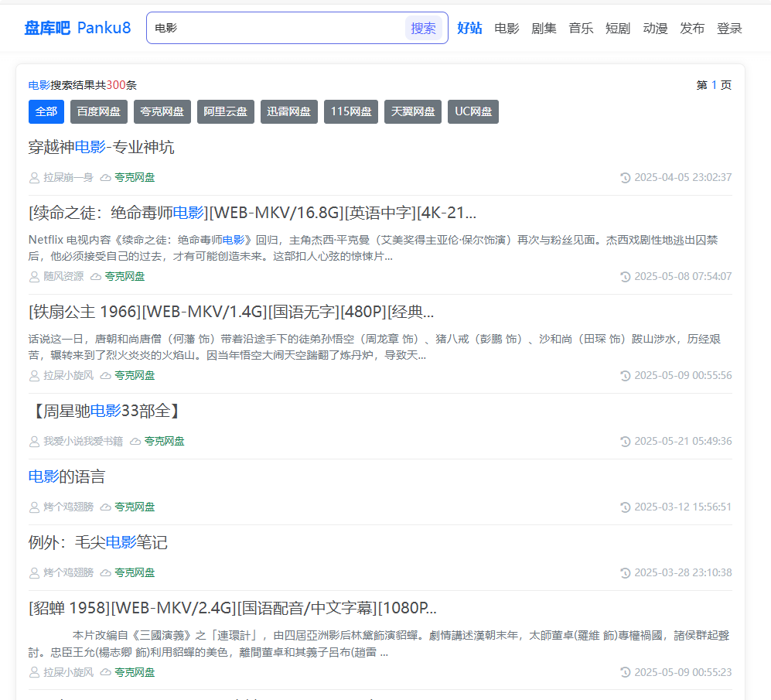Filter results by 夸克网盘 tag button
This screenshot has width=771, height=700.
click(162, 111)
